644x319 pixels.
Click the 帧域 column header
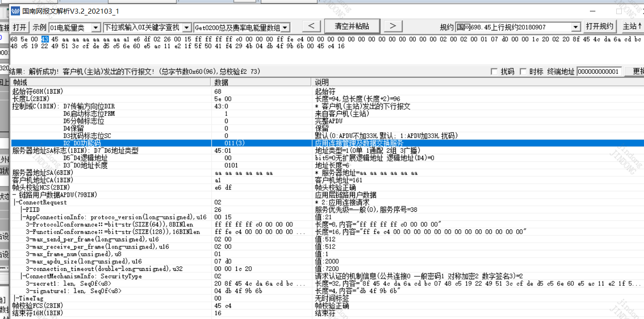point(111,82)
